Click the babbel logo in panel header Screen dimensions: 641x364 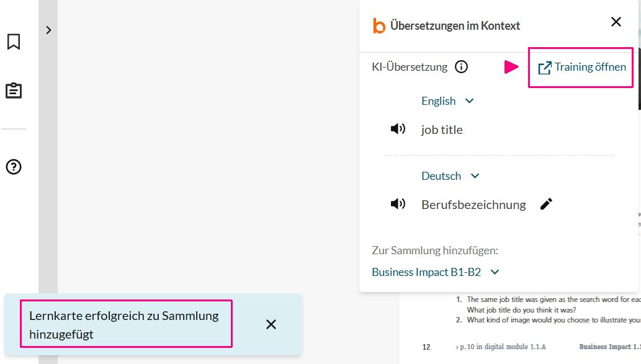379,25
